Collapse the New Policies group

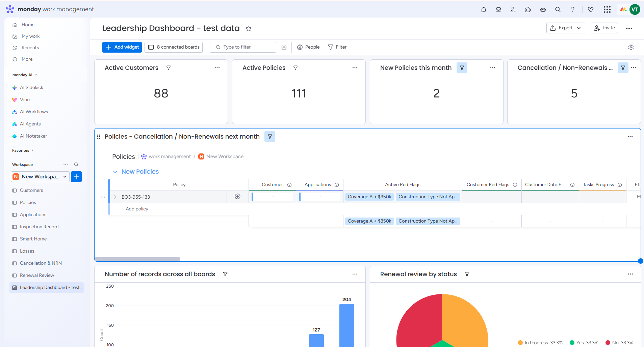tap(115, 172)
